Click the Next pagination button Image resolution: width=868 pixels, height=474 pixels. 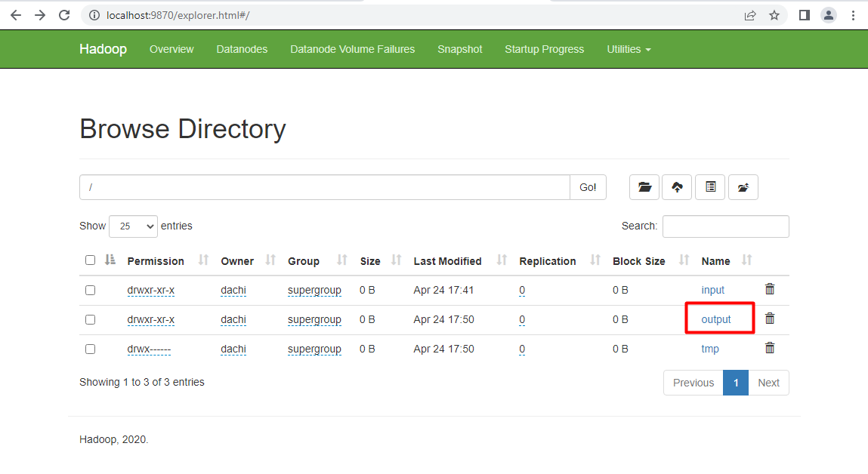[x=768, y=383]
